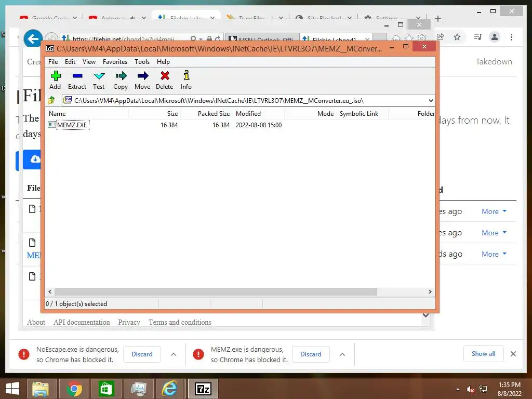The width and height of the screenshot is (532, 399).
Task: Discard the MEMZ.exe download
Action: click(x=311, y=354)
